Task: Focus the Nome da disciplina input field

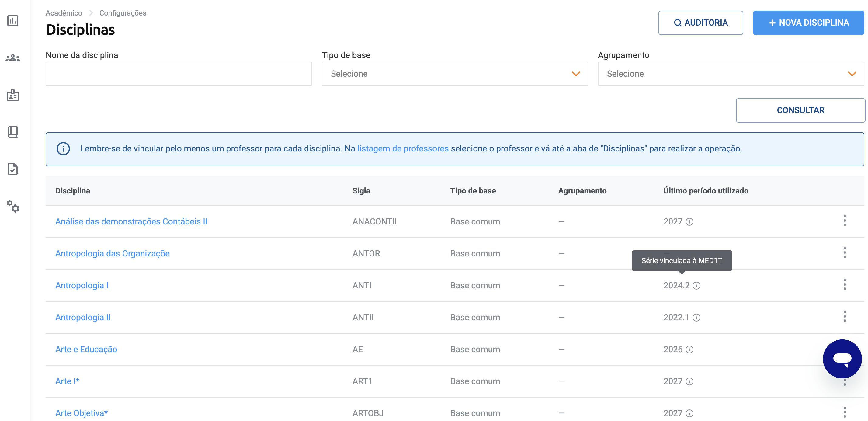Action: pyautogui.click(x=179, y=74)
